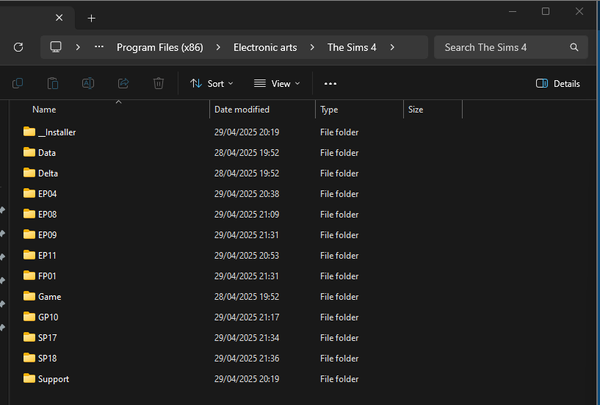Sort by the Date modified column header
Viewport: 600px width, 405px height.
pyautogui.click(x=241, y=109)
